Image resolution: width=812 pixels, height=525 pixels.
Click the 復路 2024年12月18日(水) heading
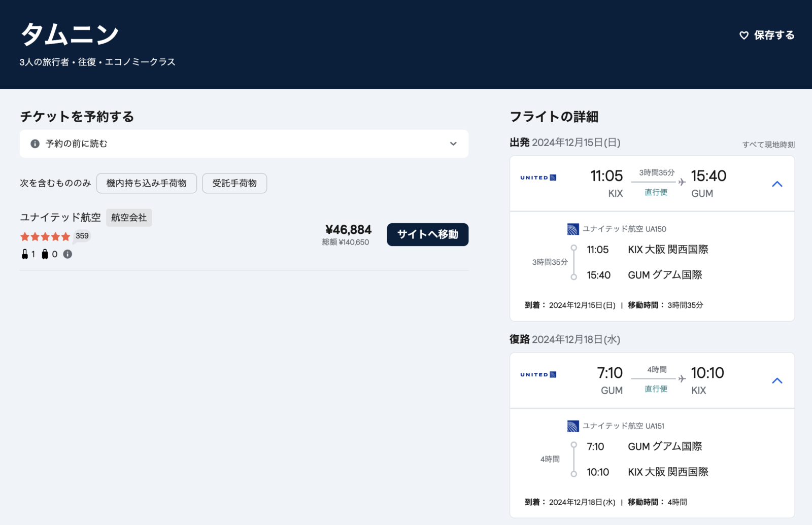coord(565,339)
